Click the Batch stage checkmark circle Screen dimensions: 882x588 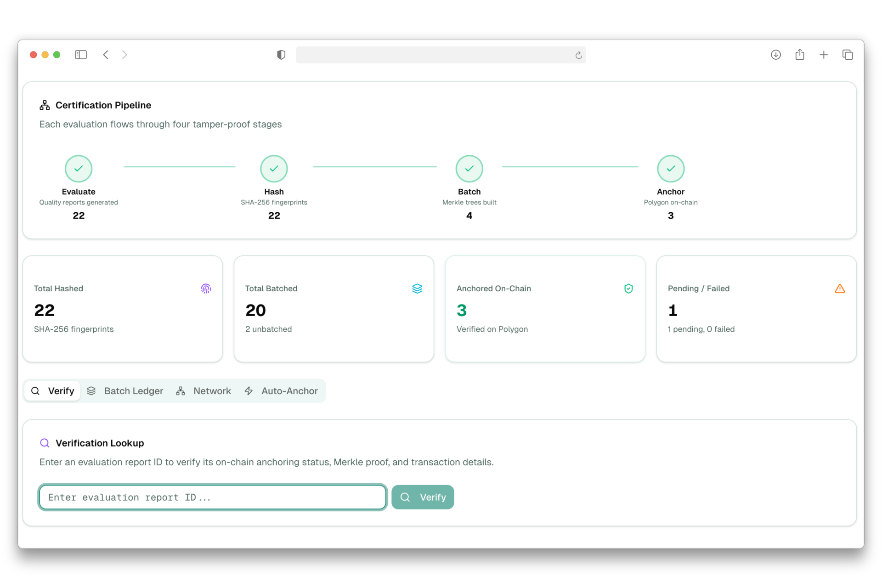pyautogui.click(x=469, y=169)
